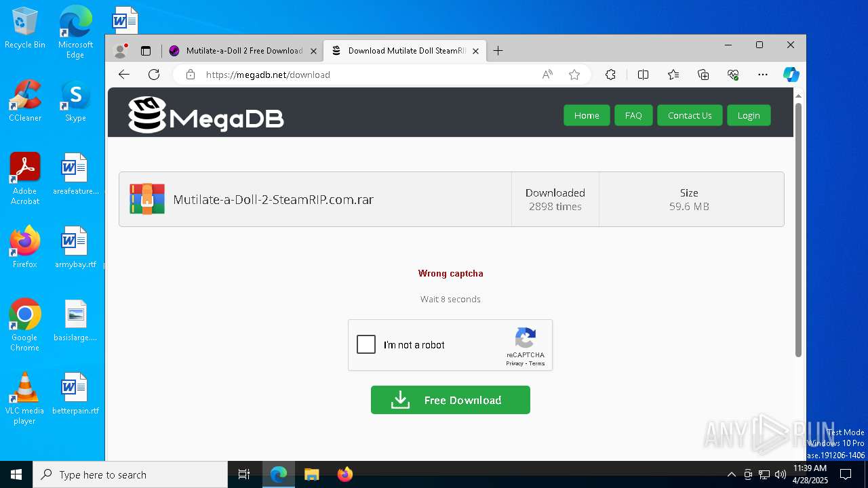This screenshot has height=488, width=868.
Task: Click the Free Download button
Action: point(450,400)
